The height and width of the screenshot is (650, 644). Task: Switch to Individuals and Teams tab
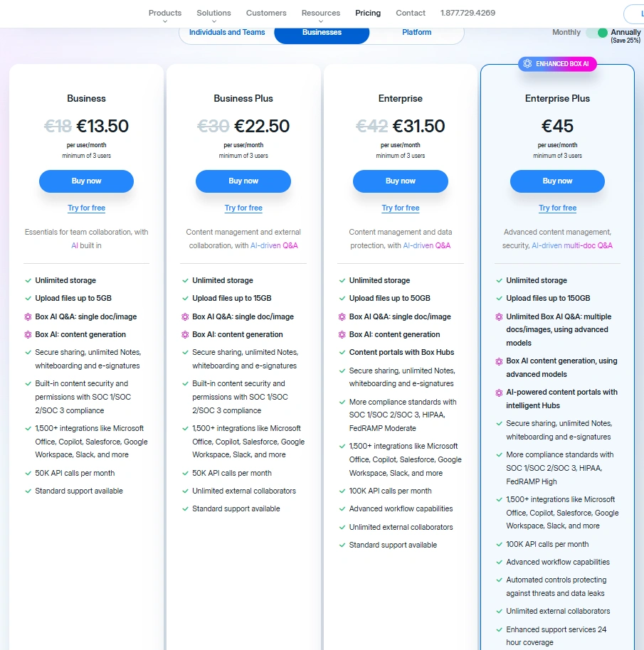pyautogui.click(x=227, y=32)
